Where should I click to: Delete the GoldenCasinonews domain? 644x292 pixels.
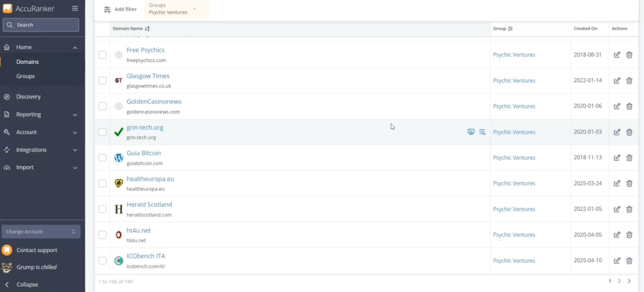coord(629,106)
